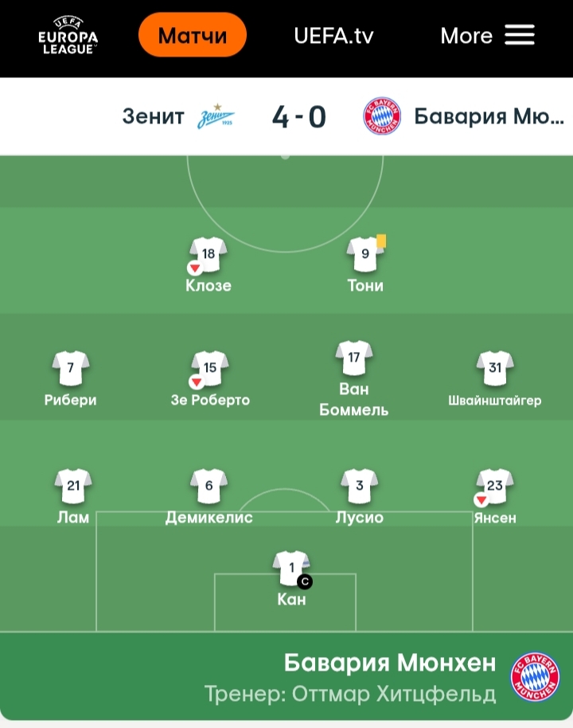The width and height of the screenshot is (573, 728).
Task: Tap the Bayern München crest beside the score
Action: (381, 116)
